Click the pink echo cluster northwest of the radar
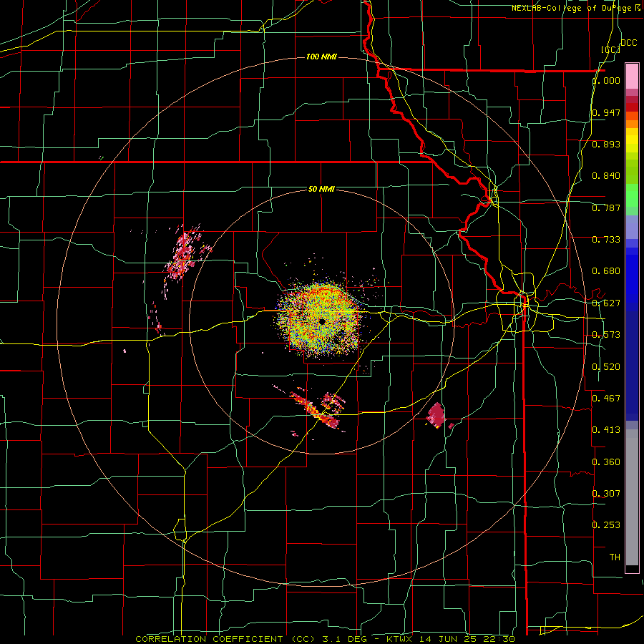 (x=182, y=255)
